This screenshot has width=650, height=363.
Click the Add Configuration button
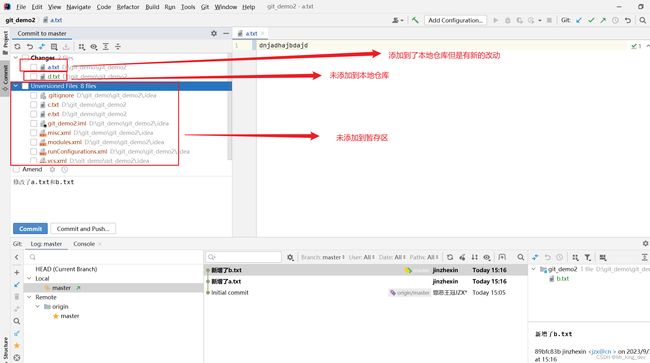[455, 20]
